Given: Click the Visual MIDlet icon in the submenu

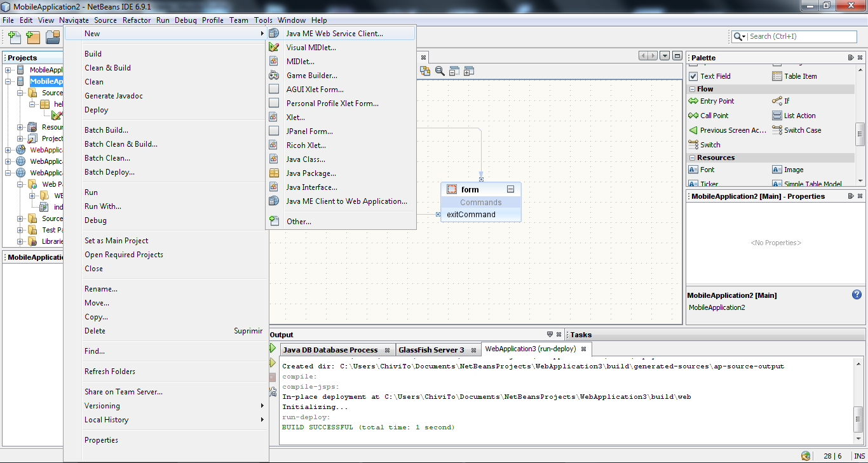Looking at the screenshot, I should coord(274,48).
